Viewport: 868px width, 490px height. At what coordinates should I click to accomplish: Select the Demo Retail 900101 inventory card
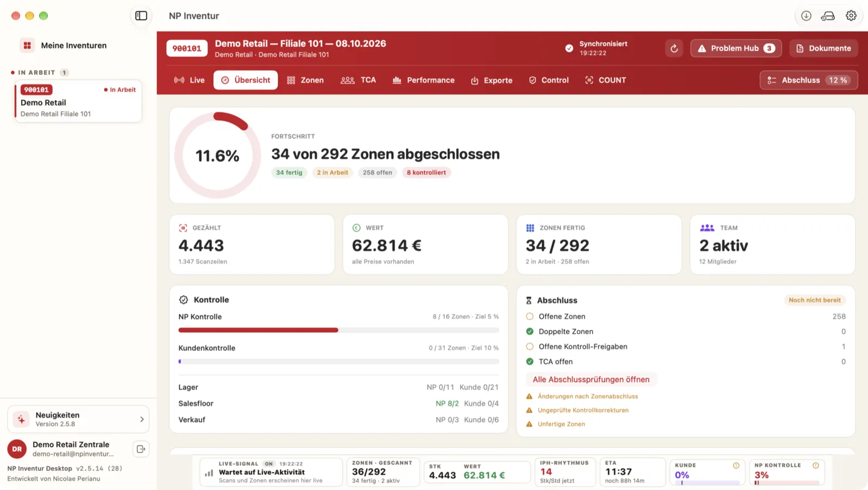pos(78,101)
